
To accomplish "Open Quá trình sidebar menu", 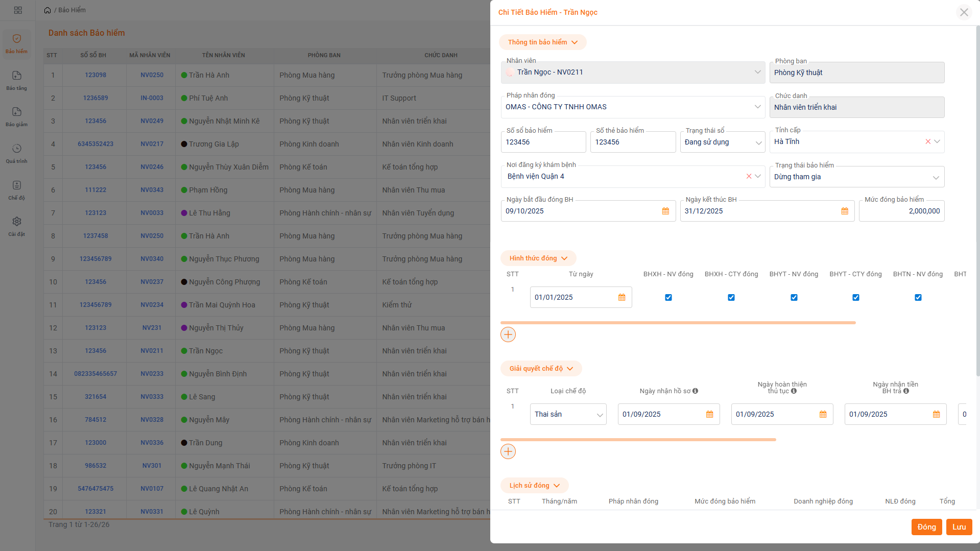I will [17, 153].
